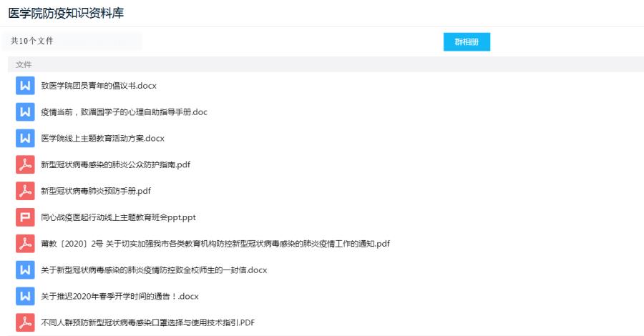Click PDF icon for 新型冠状病毒感染的肺炎公众防护指南.pdf
The height and width of the screenshot is (336, 644).
click(x=25, y=164)
